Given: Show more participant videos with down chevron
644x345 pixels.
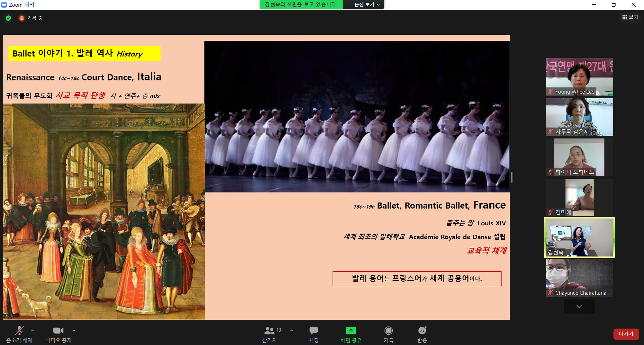Looking at the screenshot, I should (579, 306).
